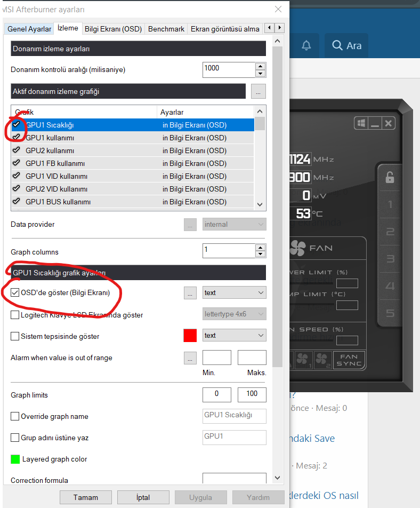Image resolution: width=420 pixels, height=508 pixels.
Task: Click the lock icon in Afterburner profile bar
Action: 390,177
